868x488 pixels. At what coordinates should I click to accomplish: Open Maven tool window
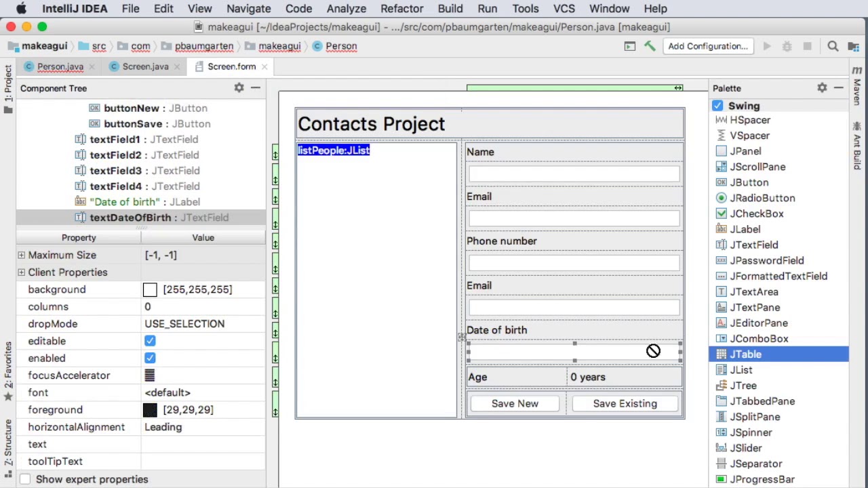pos(857,85)
